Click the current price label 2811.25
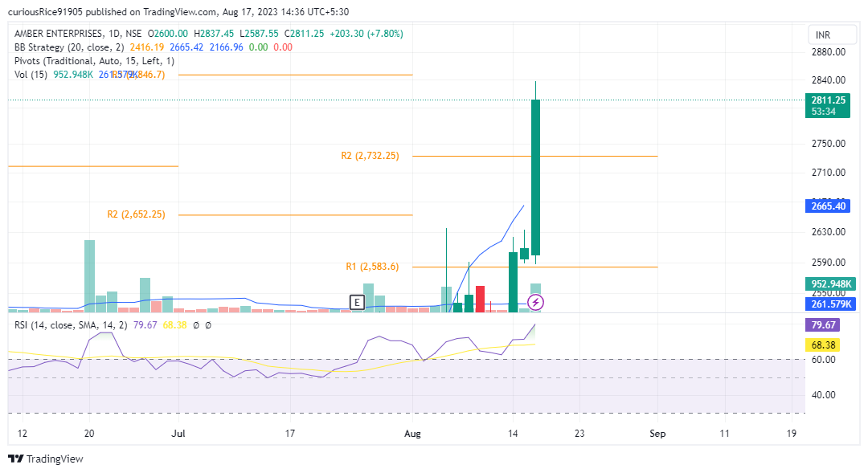The width and height of the screenshot is (868, 473). 828,105
